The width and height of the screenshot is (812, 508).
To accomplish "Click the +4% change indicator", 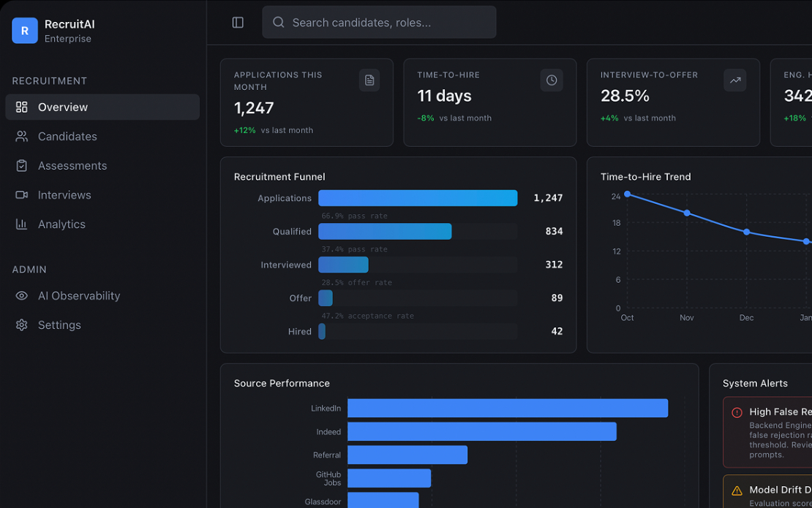I will click(x=609, y=118).
